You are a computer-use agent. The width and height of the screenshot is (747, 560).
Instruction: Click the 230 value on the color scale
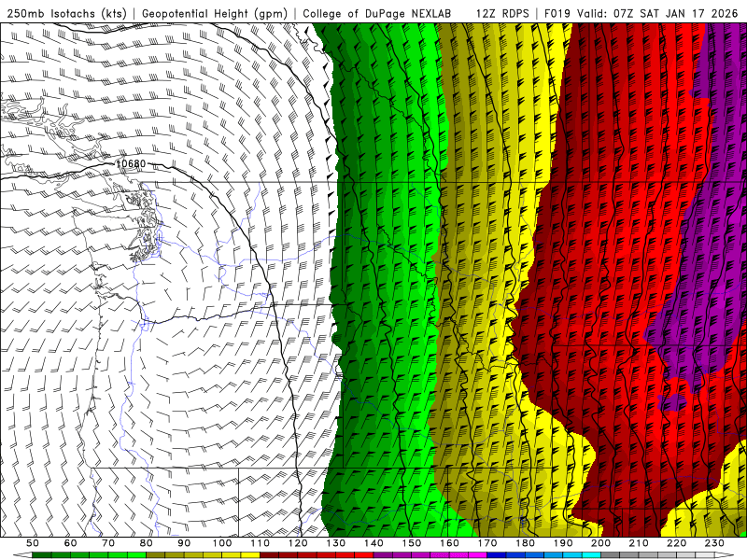[714, 543]
